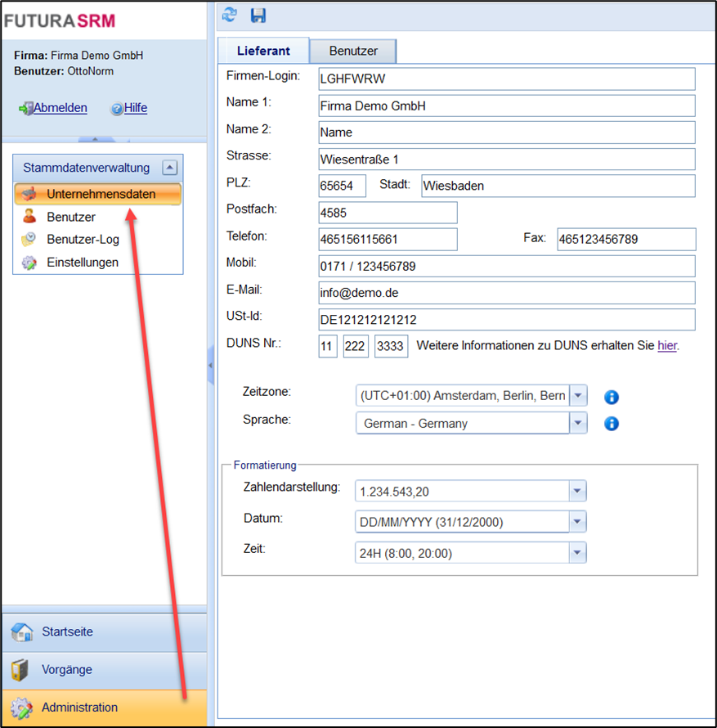Viewport: 717px width, 728px height.
Task: Open the Zeitzone dropdown
Action: pyautogui.click(x=578, y=396)
